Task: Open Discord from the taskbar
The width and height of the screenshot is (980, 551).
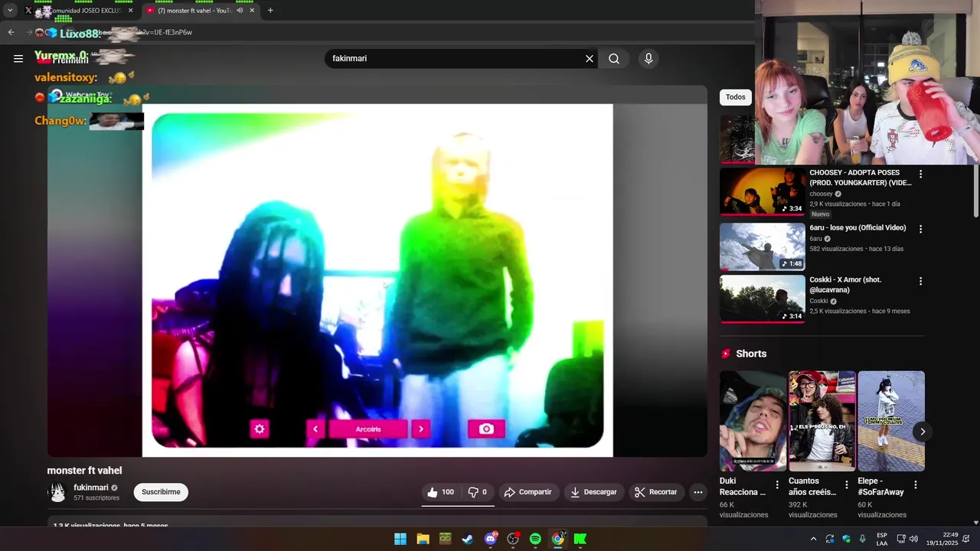Action: tap(491, 539)
